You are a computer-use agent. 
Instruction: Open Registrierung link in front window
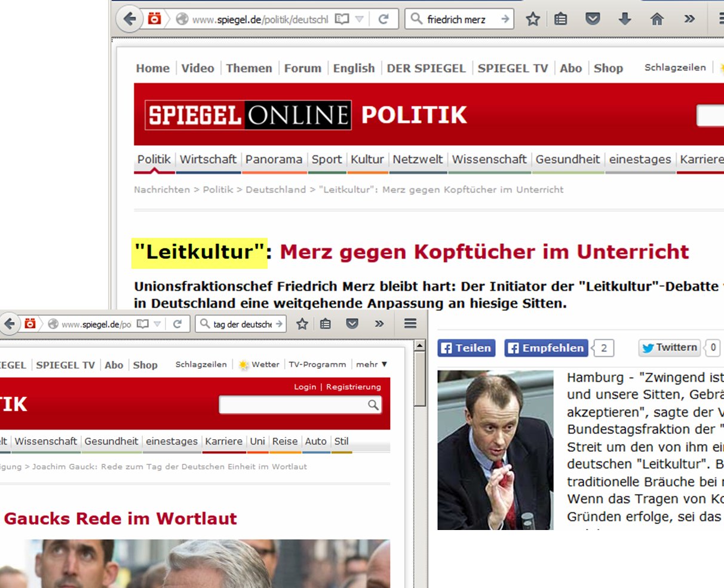(353, 387)
